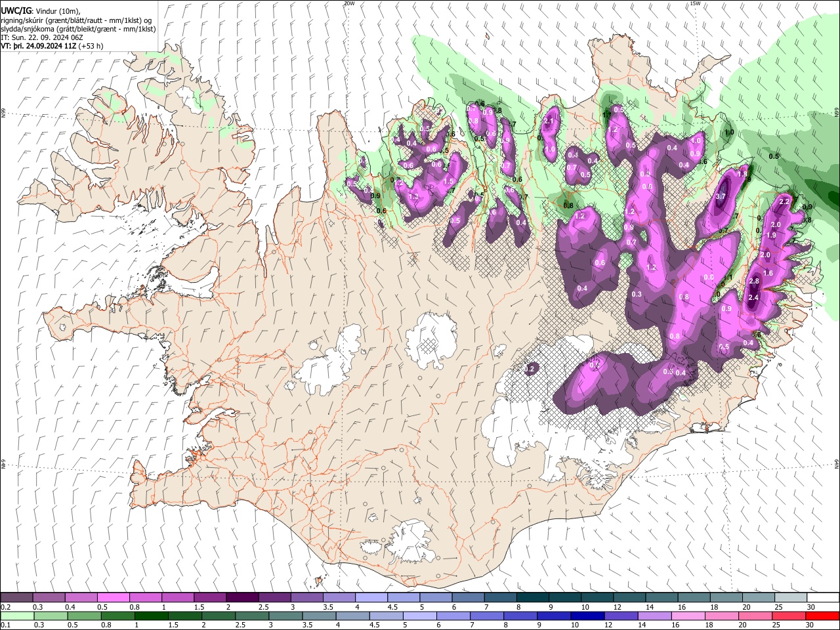Select the violet swatch labeled 12, bottom legend row
The height and width of the screenshot is (630, 840).
pyautogui.click(x=621, y=616)
